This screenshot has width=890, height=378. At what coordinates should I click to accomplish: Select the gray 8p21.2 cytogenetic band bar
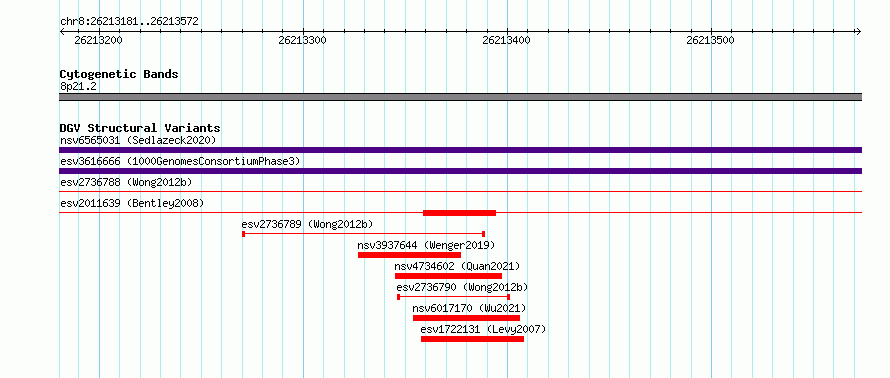(x=460, y=97)
